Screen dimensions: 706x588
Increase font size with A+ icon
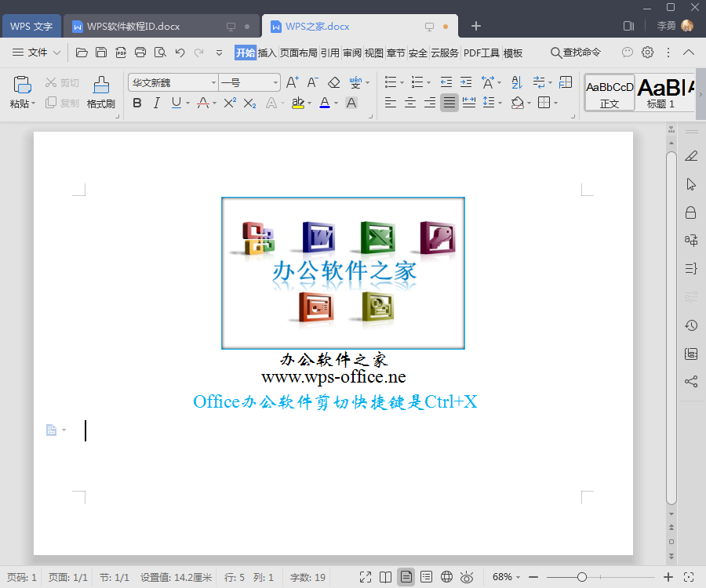[x=293, y=83]
